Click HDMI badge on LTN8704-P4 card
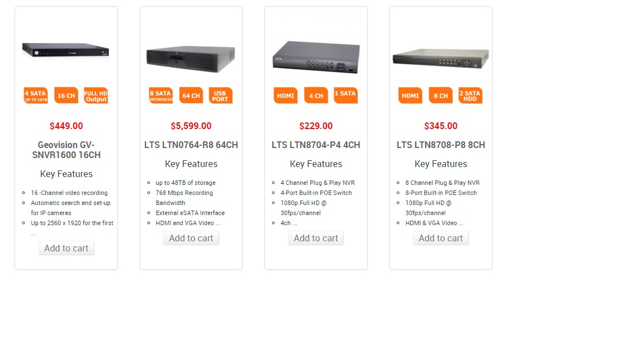This screenshot has width=644, height=362. click(x=286, y=96)
